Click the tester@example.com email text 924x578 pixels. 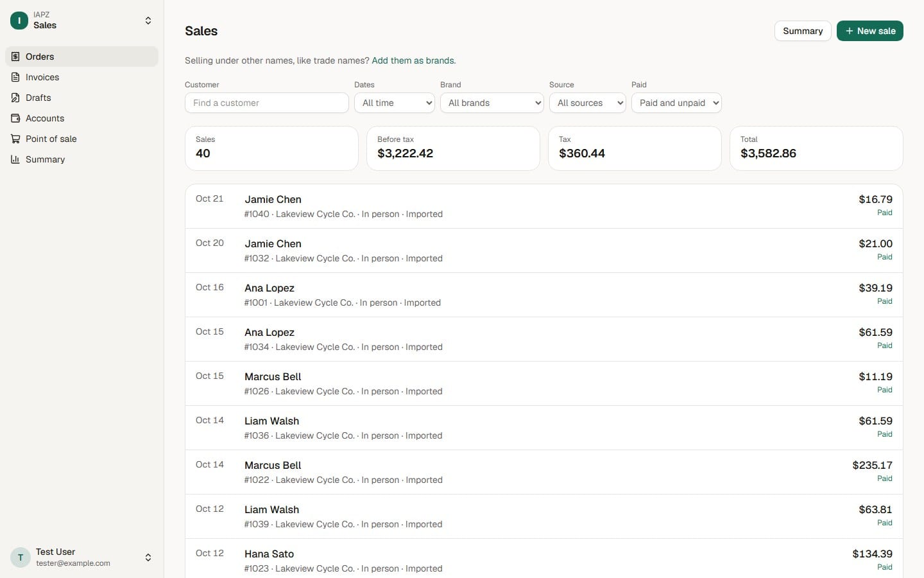(73, 563)
